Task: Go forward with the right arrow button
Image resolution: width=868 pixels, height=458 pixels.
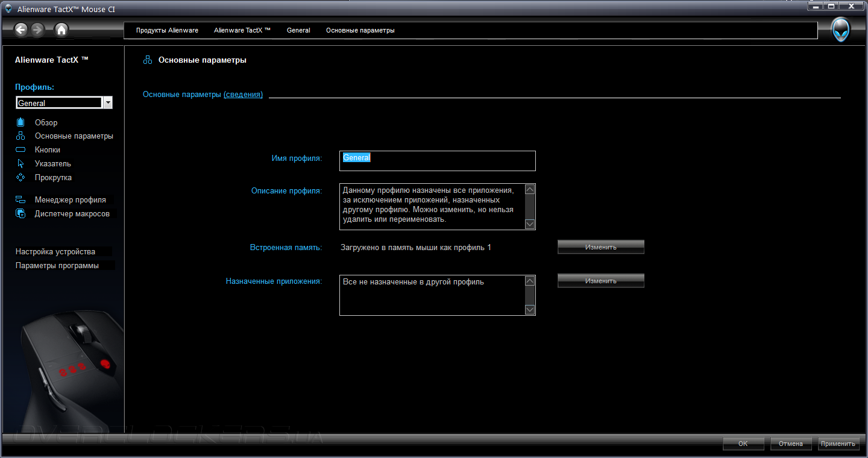Action: (37, 30)
